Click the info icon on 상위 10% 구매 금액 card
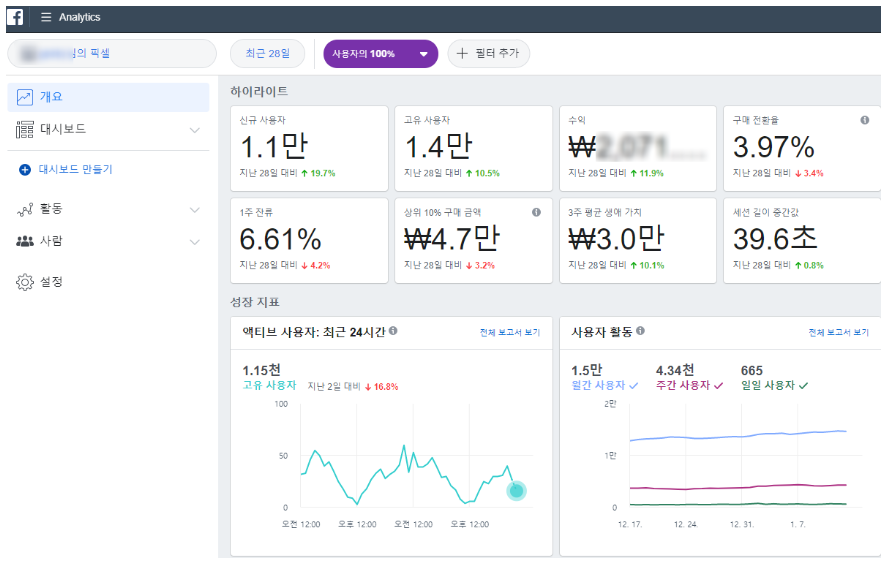Viewport: 893px width, 571px height. pyautogui.click(x=536, y=212)
